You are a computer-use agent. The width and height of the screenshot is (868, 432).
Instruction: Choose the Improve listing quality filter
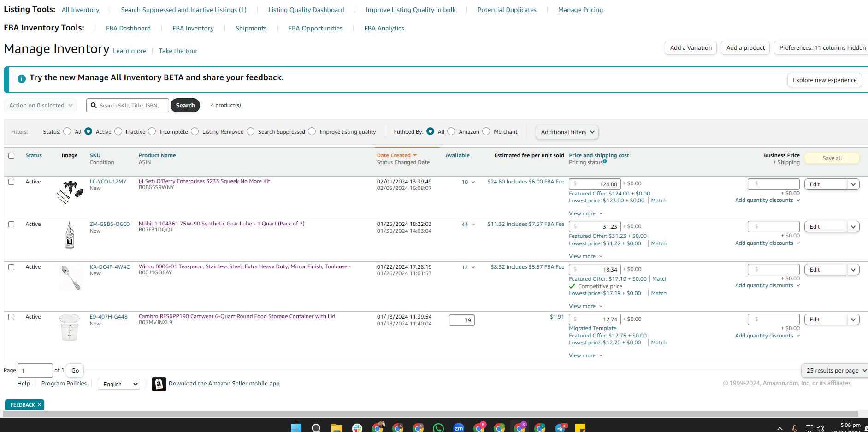[312, 131]
